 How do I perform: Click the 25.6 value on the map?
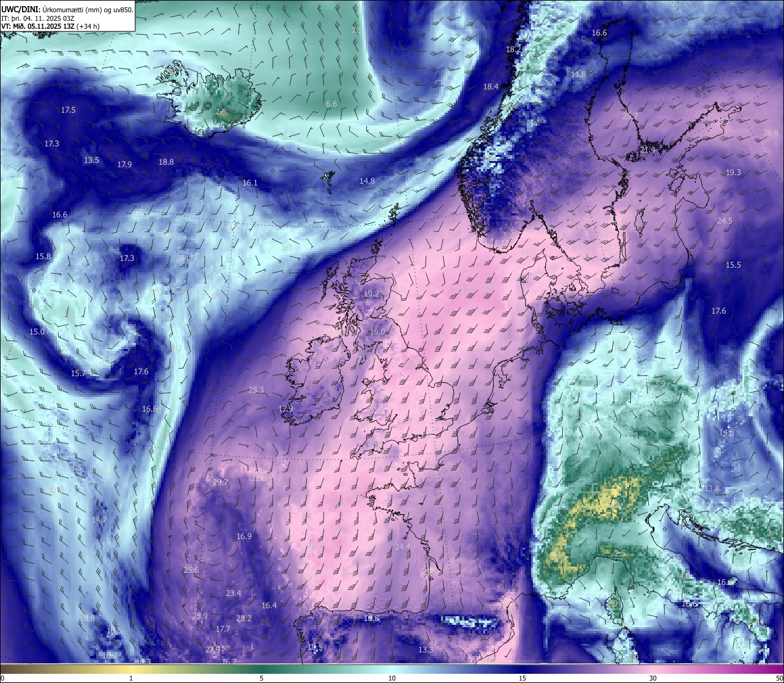(191, 570)
